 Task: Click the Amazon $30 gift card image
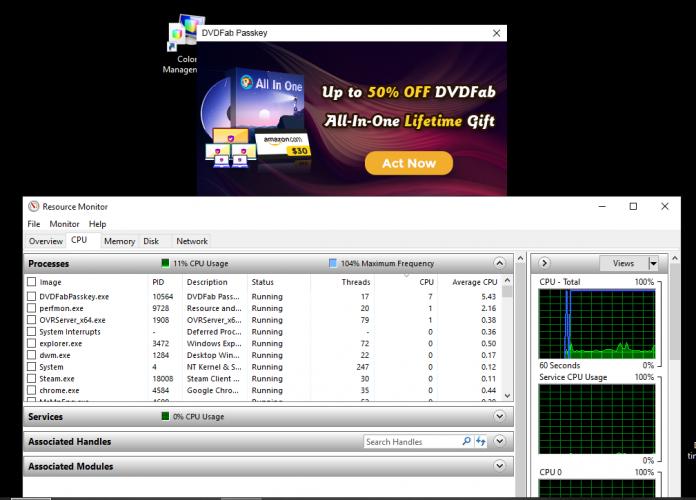point(283,146)
